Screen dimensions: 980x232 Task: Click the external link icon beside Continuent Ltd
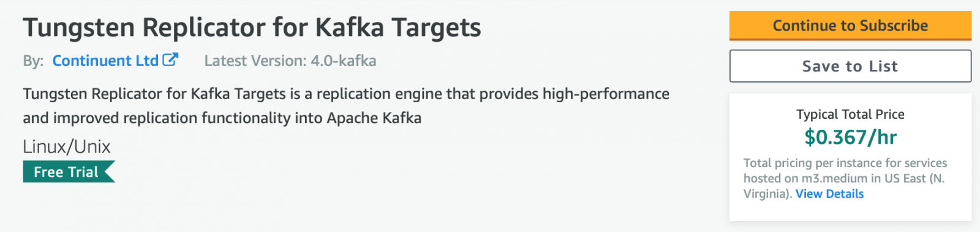coord(170,60)
